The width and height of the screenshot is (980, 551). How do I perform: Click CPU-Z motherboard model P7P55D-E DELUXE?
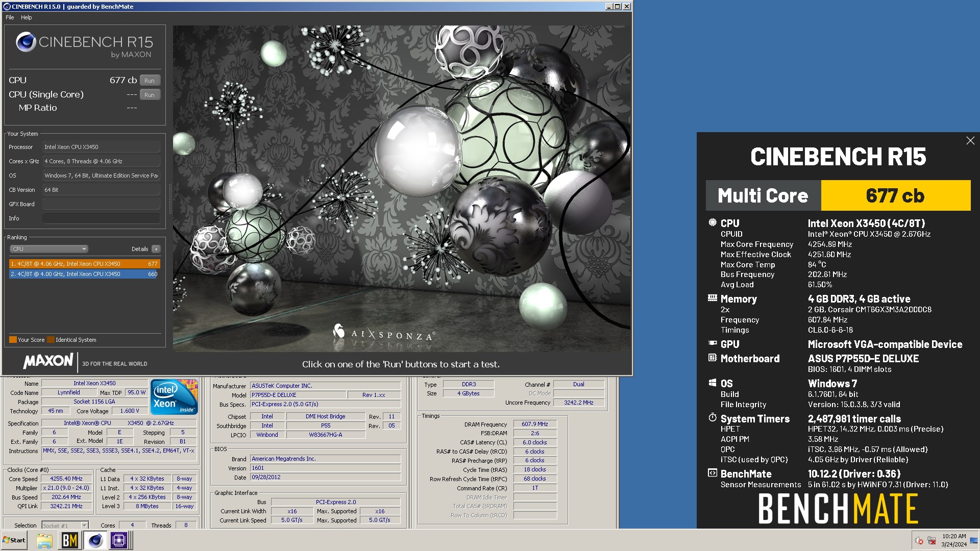pos(298,395)
